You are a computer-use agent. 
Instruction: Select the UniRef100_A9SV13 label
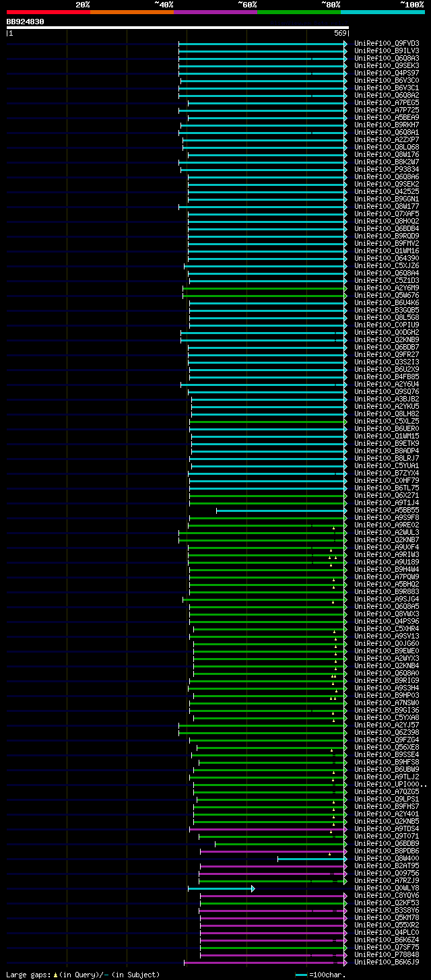[x=387, y=636]
